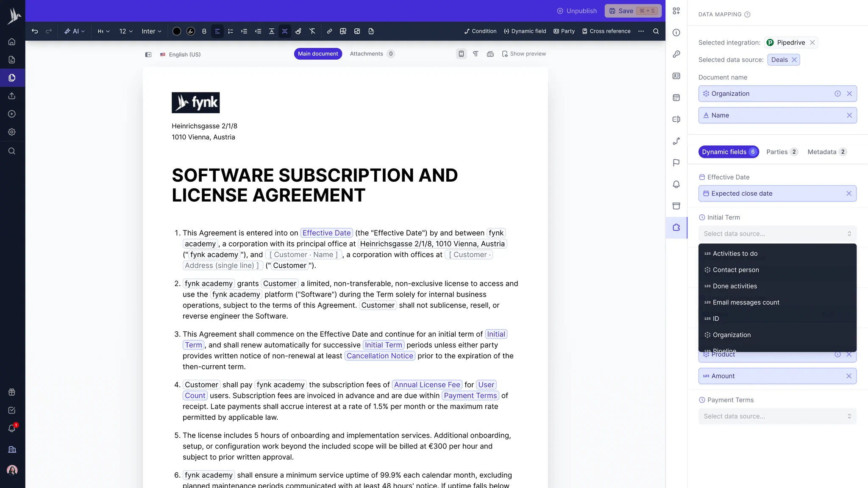
Task: Open the black text color swatch
Action: click(x=177, y=31)
